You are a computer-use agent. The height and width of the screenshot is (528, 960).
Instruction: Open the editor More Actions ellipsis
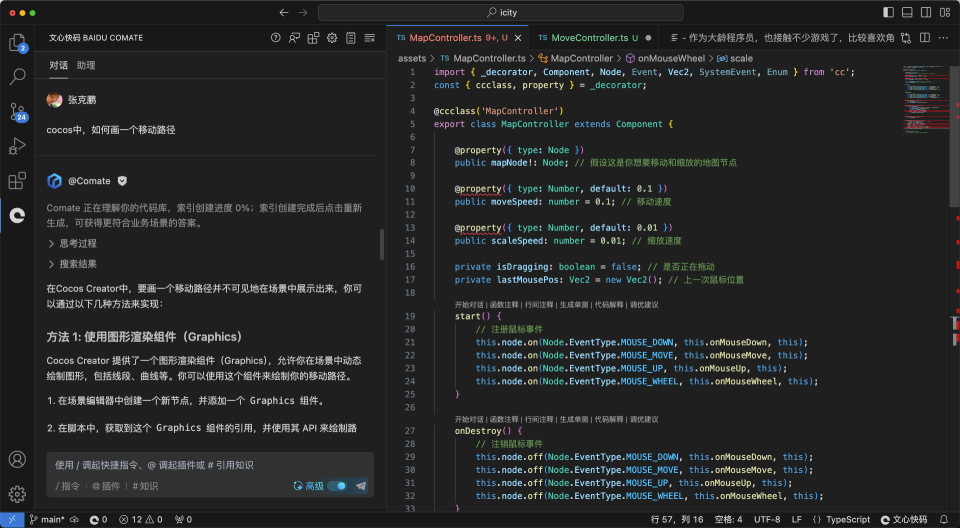point(943,38)
